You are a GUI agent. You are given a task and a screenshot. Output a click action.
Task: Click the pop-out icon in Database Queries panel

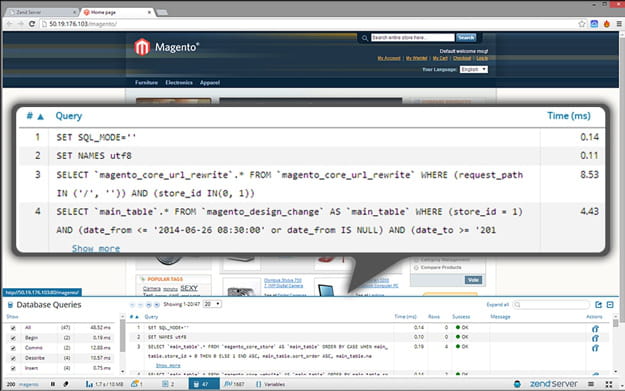tap(598, 305)
